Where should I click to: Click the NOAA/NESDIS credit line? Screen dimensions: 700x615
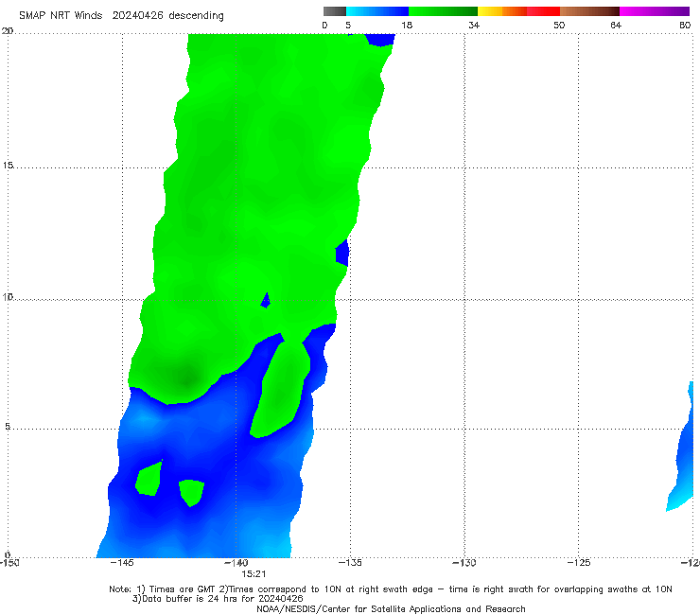tap(391, 608)
